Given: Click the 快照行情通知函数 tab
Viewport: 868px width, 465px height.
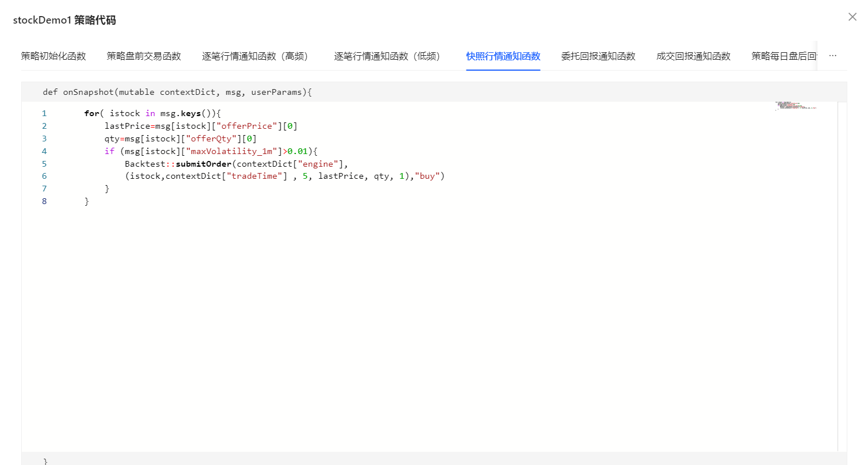Looking at the screenshot, I should pyautogui.click(x=503, y=56).
